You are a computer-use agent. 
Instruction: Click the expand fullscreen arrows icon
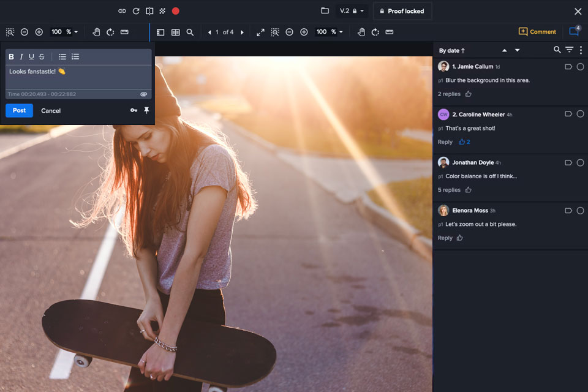(x=260, y=32)
